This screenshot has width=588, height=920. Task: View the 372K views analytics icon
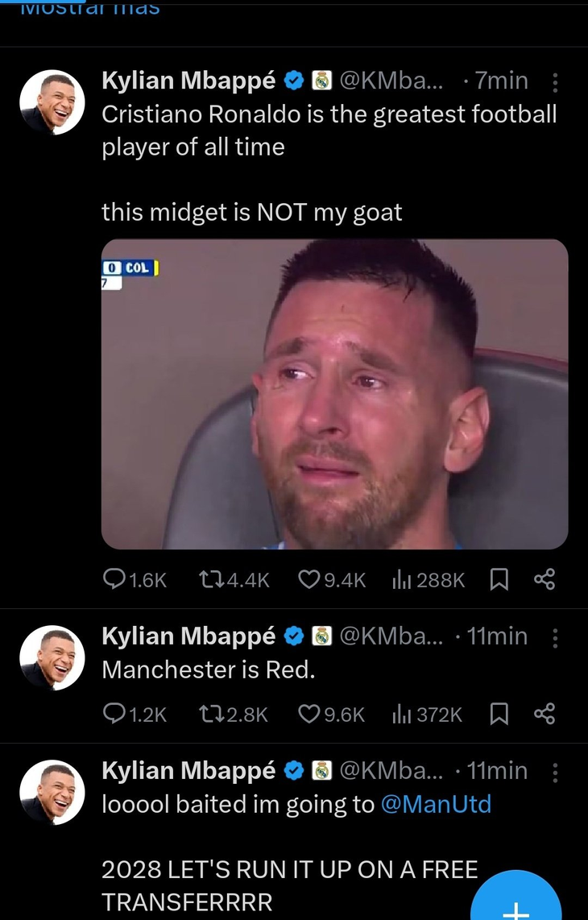point(402,714)
